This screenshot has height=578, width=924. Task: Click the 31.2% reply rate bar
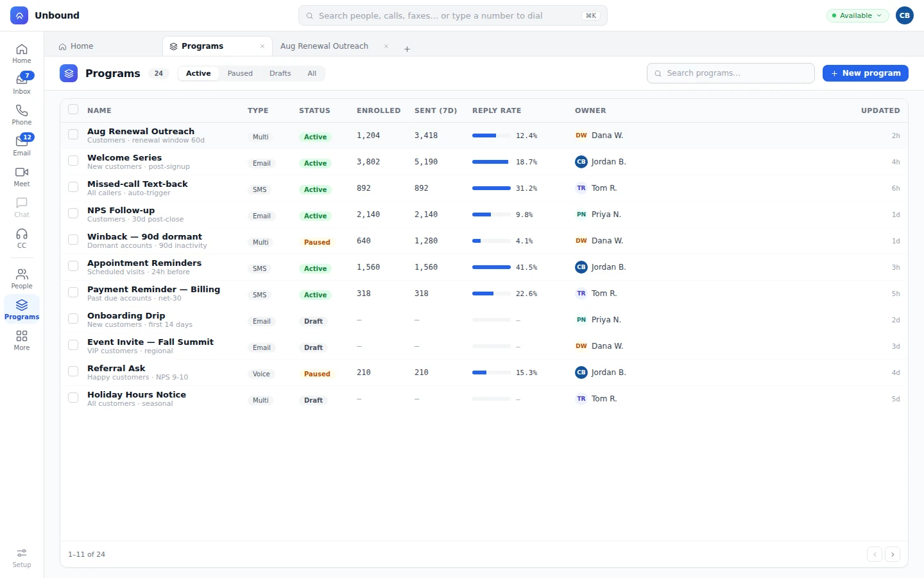coord(492,188)
